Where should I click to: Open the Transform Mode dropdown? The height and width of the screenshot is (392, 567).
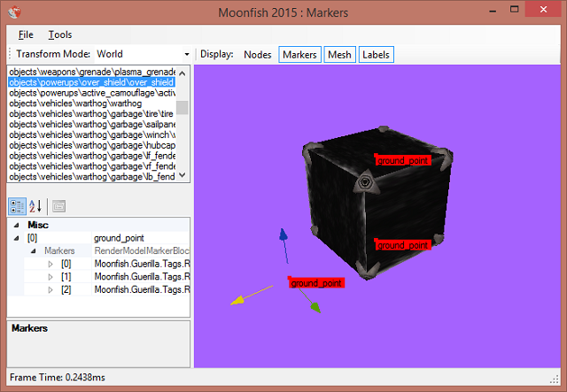click(x=187, y=55)
